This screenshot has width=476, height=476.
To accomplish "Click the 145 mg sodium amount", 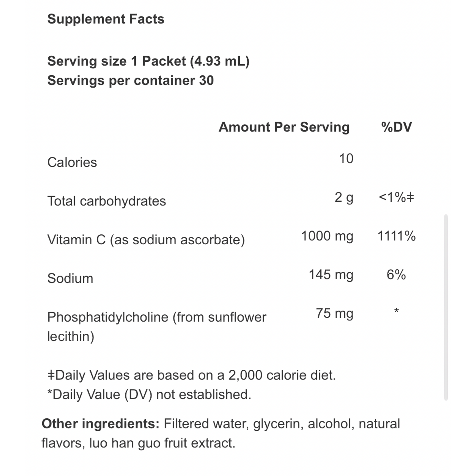I will [331, 275].
